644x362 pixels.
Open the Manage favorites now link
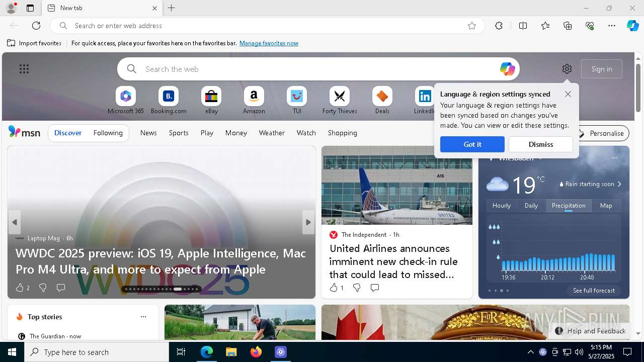click(269, 43)
